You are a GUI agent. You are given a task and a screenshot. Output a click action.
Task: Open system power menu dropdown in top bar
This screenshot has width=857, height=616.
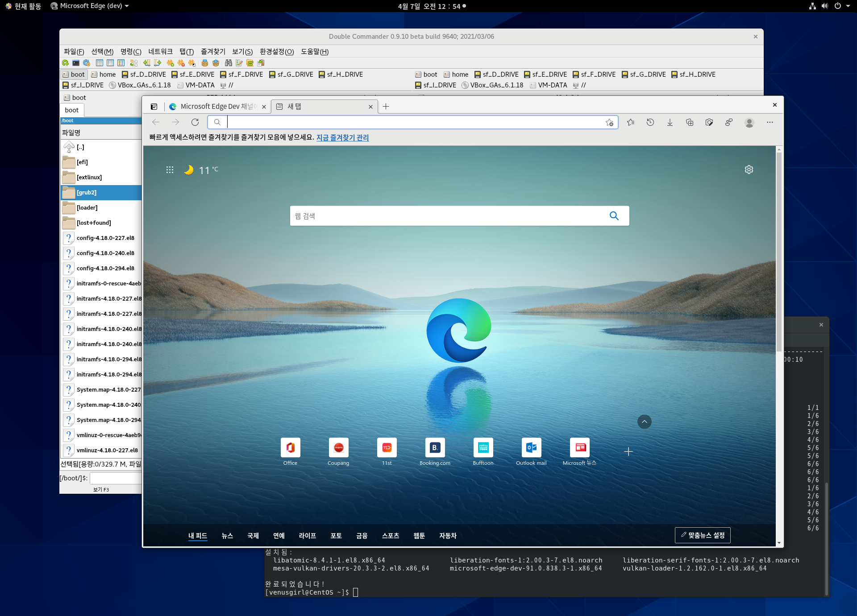pos(842,6)
